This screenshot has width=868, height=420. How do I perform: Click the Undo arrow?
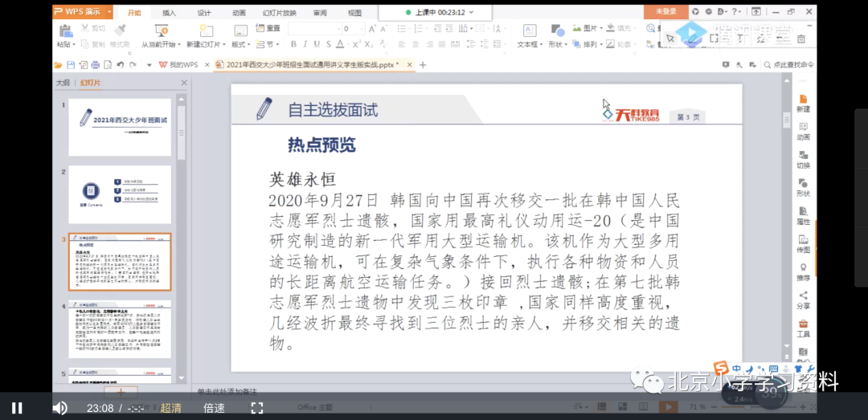click(120, 65)
